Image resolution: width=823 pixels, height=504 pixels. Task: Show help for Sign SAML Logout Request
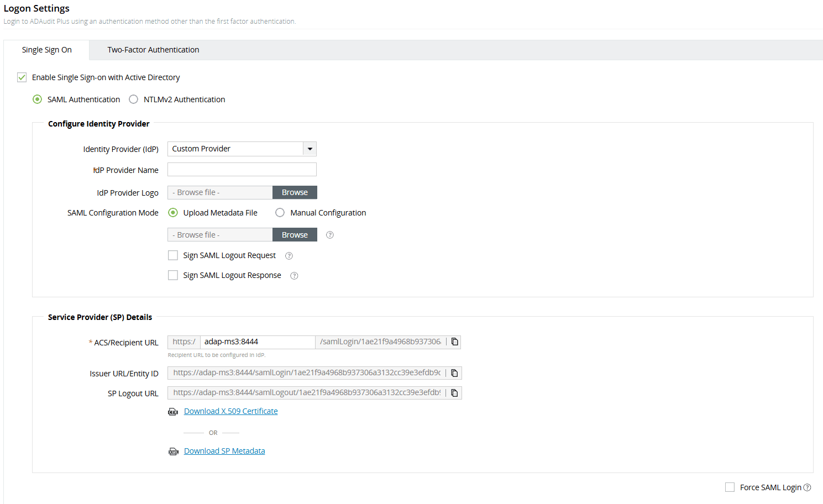click(x=289, y=256)
